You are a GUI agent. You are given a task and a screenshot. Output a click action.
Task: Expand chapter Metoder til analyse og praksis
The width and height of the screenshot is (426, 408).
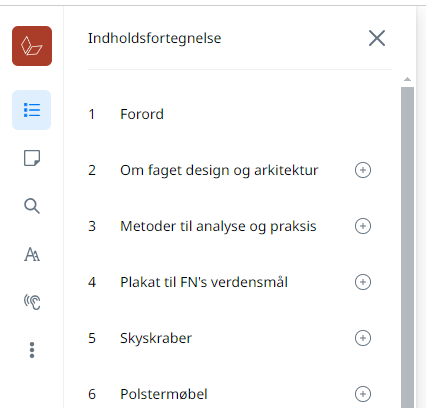(363, 226)
